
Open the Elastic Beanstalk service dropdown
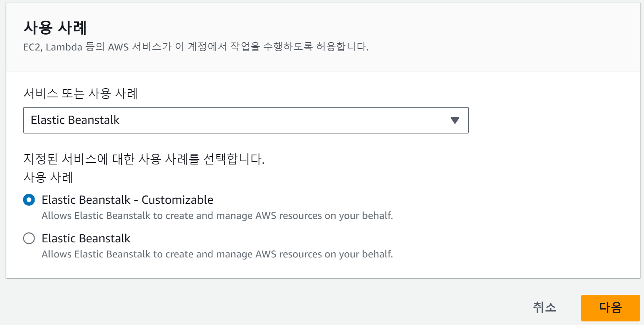pyautogui.click(x=245, y=120)
